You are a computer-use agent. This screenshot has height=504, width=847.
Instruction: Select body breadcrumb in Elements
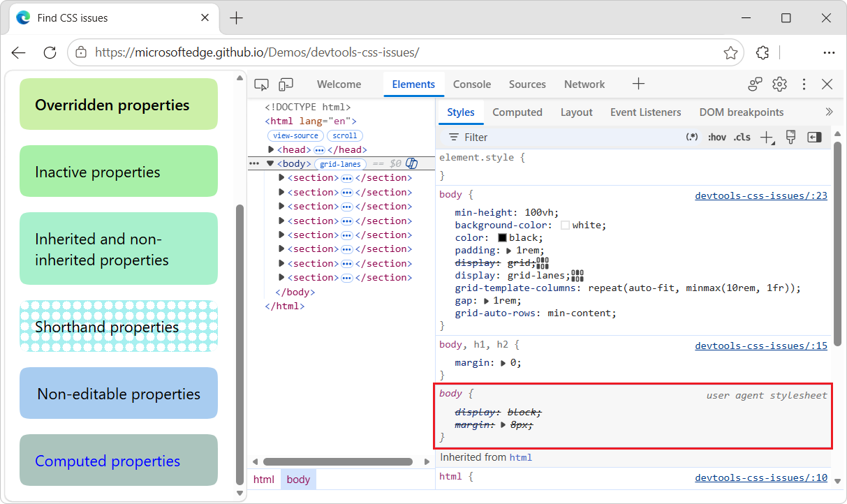pyautogui.click(x=298, y=480)
